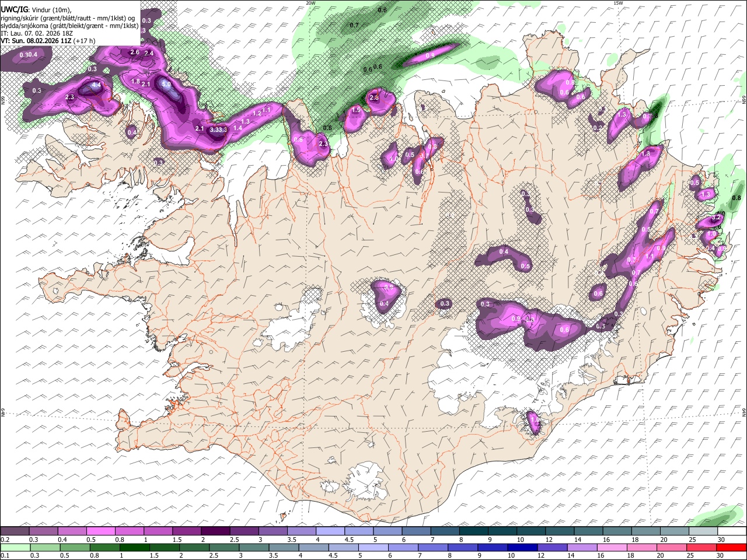The image size is (747, 560).
Task: Click the 0.5 bright pink swatch in upper legend row
Action: (x=101, y=531)
